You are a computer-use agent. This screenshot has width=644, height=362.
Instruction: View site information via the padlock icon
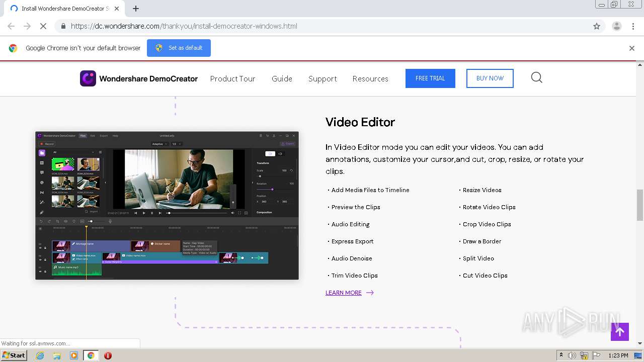pos(63,26)
